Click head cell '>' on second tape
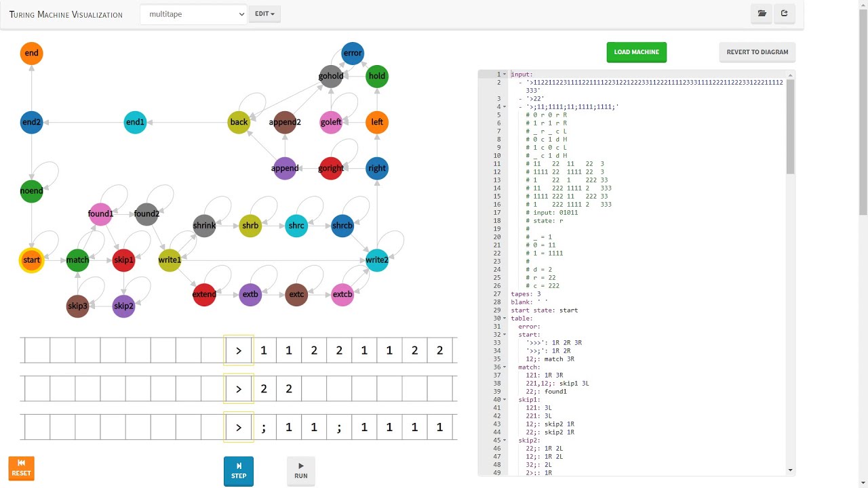The width and height of the screenshot is (868, 488). tap(239, 389)
